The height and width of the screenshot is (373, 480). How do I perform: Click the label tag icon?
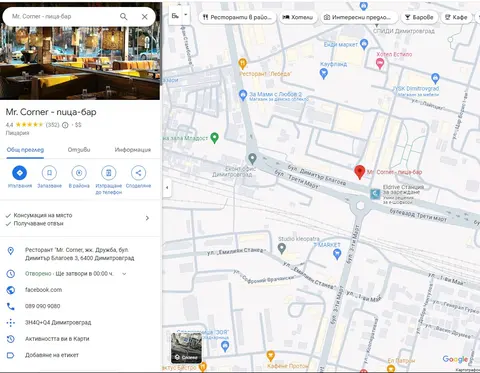coord(11,355)
